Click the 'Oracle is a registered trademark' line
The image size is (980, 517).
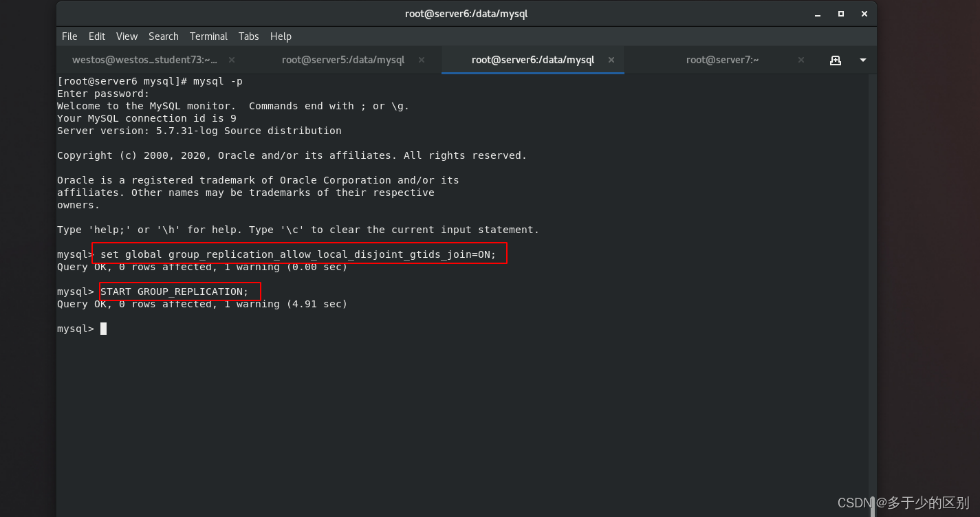point(258,180)
